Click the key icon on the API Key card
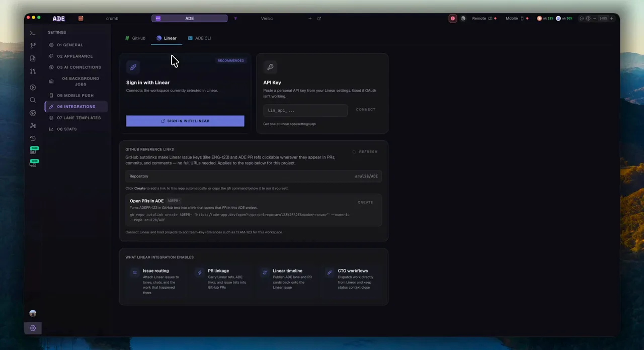The width and height of the screenshot is (644, 350). pyautogui.click(x=270, y=67)
